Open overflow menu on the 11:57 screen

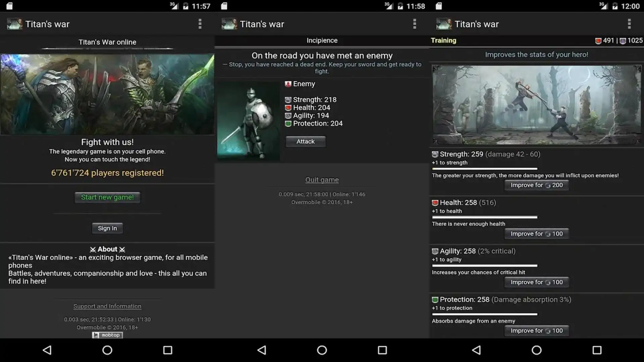pyautogui.click(x=200, y=24)
